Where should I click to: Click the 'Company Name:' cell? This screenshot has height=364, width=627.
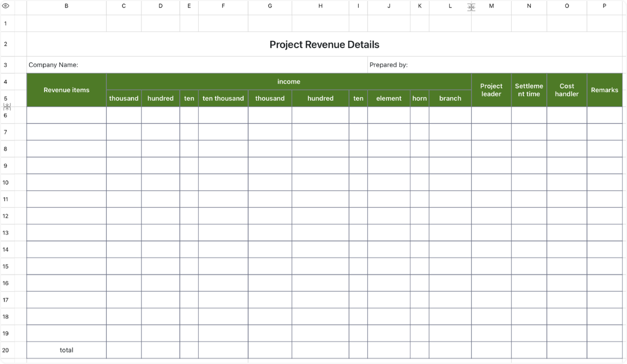click(197, 65)
